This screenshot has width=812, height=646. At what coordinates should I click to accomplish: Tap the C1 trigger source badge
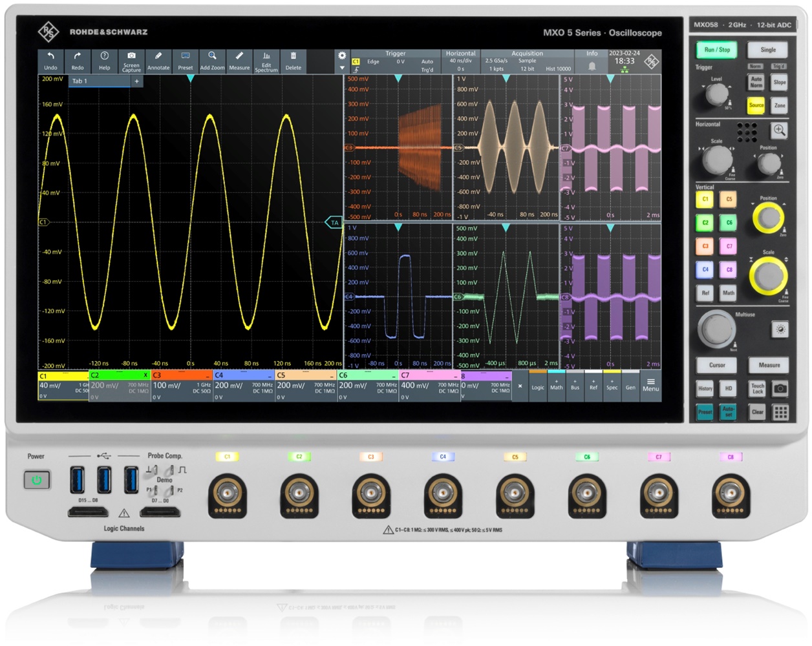(x=356, y=62)
